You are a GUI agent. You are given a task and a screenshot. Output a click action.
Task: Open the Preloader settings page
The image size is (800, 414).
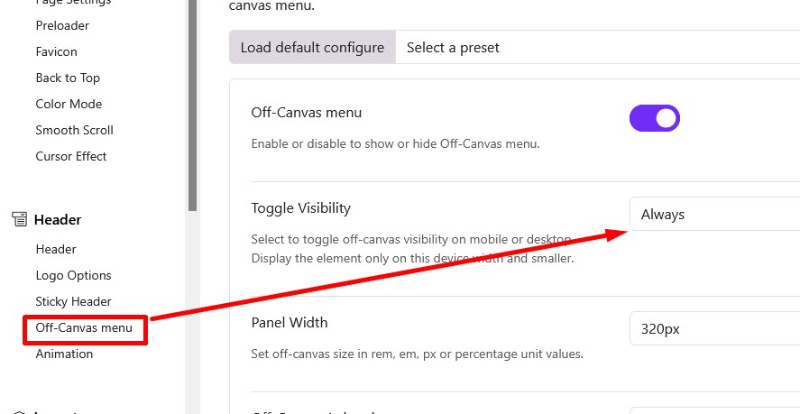point(62,26)
